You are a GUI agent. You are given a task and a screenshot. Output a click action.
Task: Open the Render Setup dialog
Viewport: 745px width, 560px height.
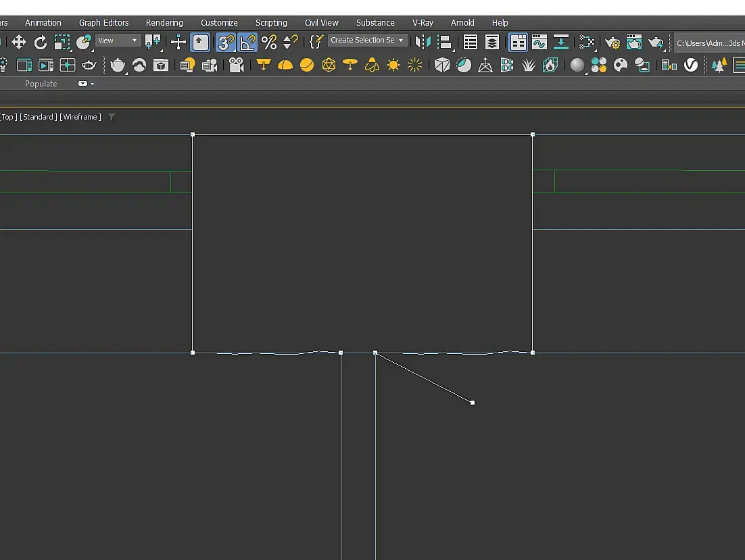(612, 43)
